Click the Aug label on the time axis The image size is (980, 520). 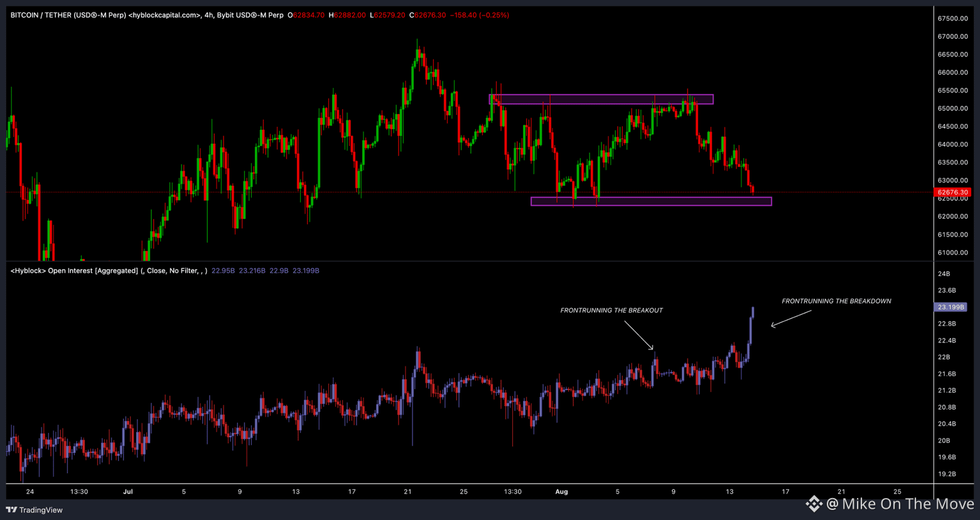coord(561,492)
